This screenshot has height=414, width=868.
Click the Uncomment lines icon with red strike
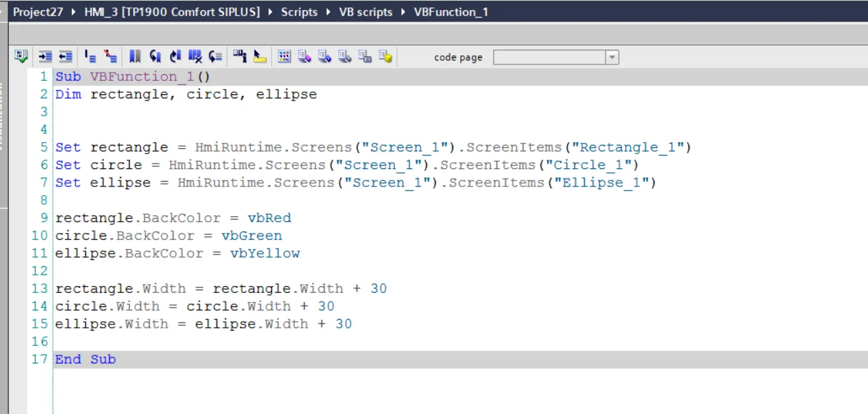click(110, 57)
